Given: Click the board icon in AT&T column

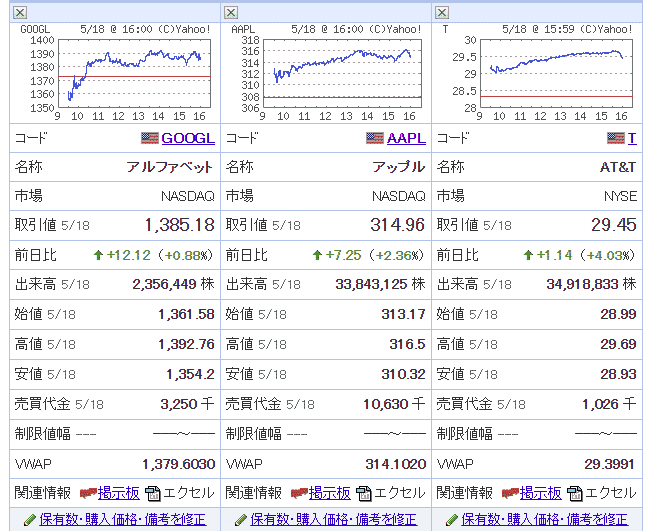Looking at the screenshot, I should click(x=510, y=493).
